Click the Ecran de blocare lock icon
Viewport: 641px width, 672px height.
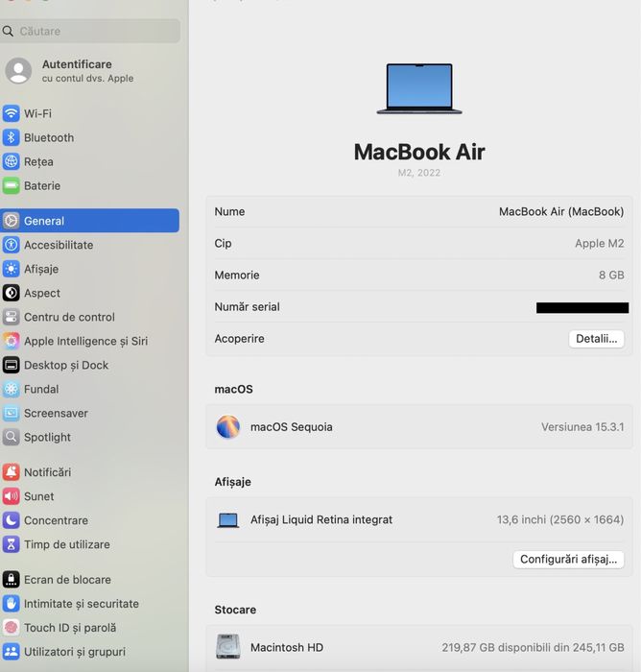click(x=11, y=579)
